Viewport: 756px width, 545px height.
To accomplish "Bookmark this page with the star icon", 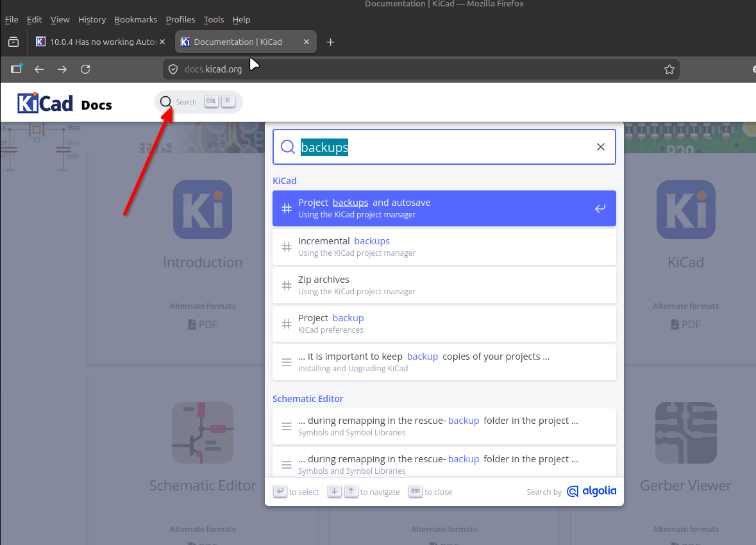I will coord(669,69).
